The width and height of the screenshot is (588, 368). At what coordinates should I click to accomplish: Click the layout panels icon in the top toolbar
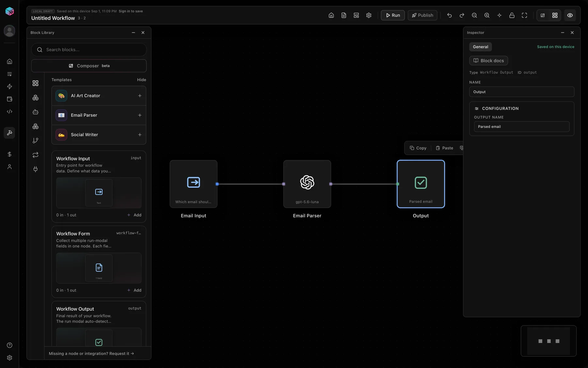pos(356,15)
